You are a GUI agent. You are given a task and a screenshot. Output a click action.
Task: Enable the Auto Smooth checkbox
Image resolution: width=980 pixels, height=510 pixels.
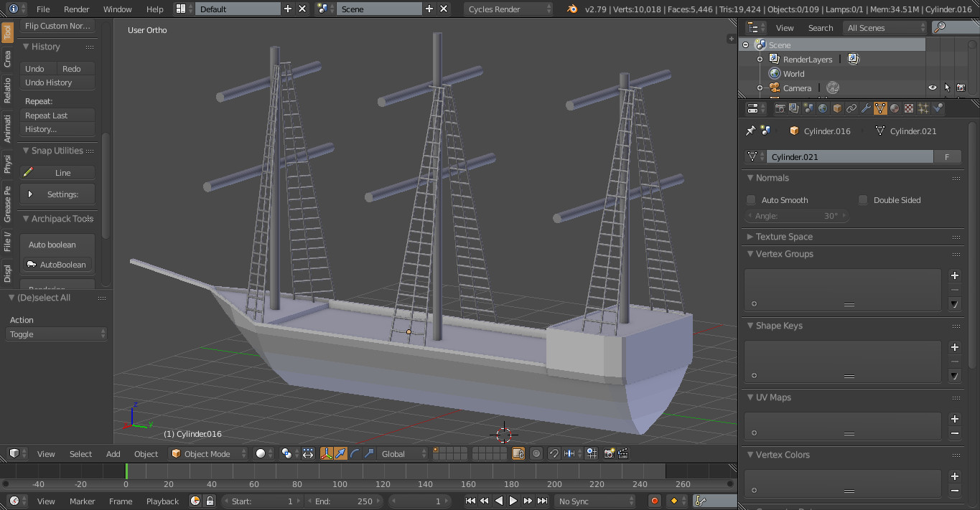pos(751,200)
